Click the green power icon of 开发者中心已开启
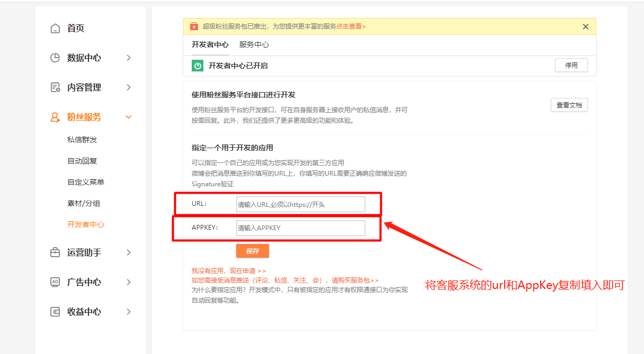 [x=198, y=66]
